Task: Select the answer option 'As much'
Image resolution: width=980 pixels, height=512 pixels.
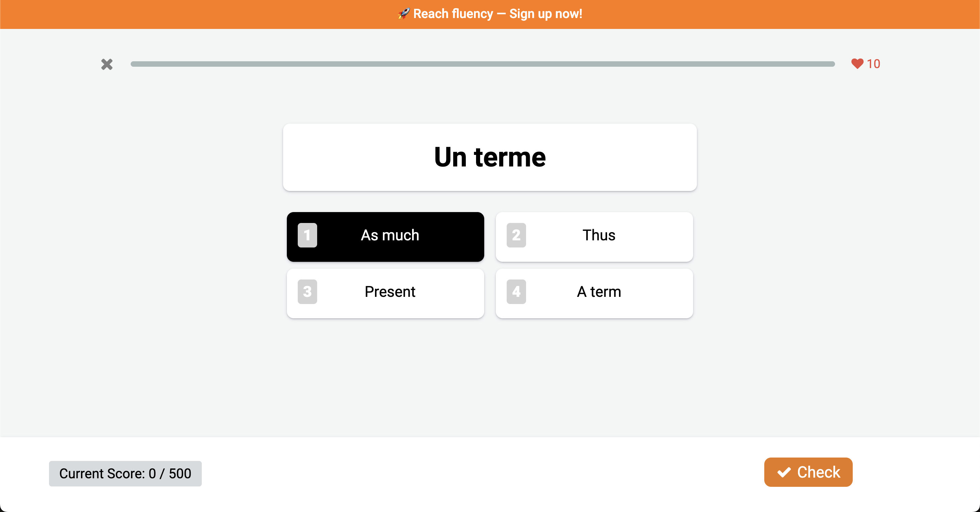Action: coord(386,236)
